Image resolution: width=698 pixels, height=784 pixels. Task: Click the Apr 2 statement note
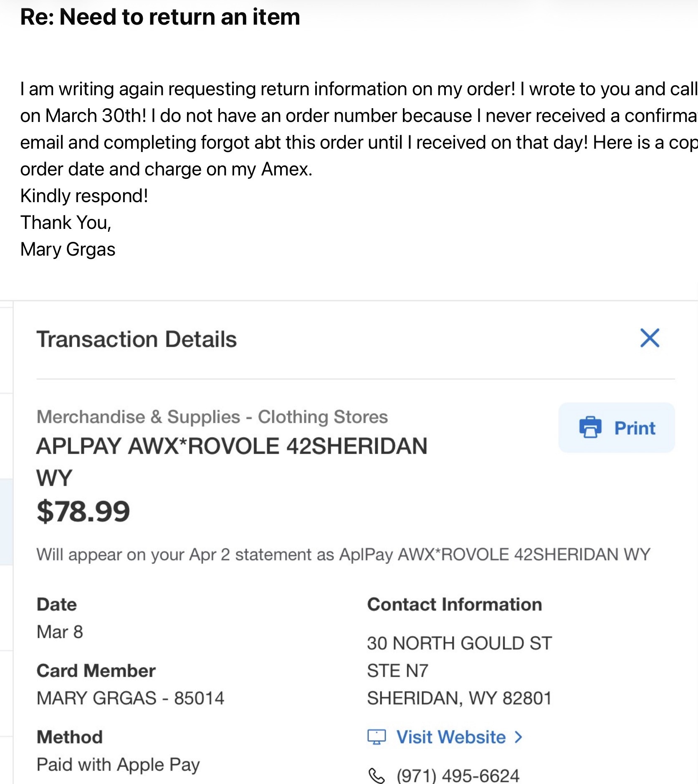(x=343, y=555)
